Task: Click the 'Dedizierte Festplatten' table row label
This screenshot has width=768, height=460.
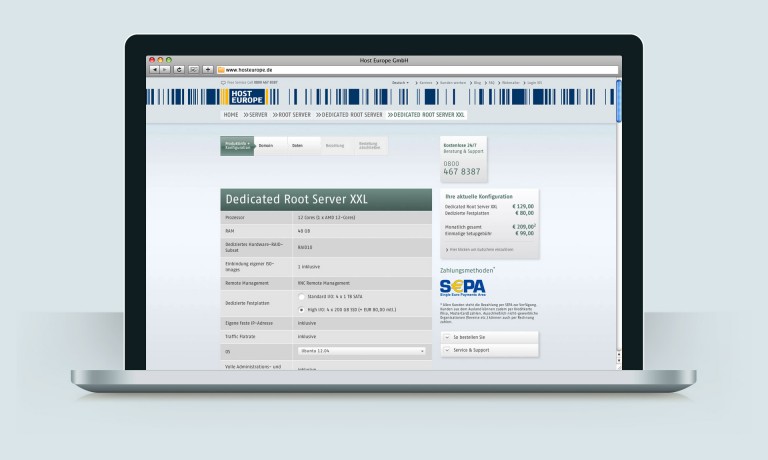Action: click(x=247, y=303)
